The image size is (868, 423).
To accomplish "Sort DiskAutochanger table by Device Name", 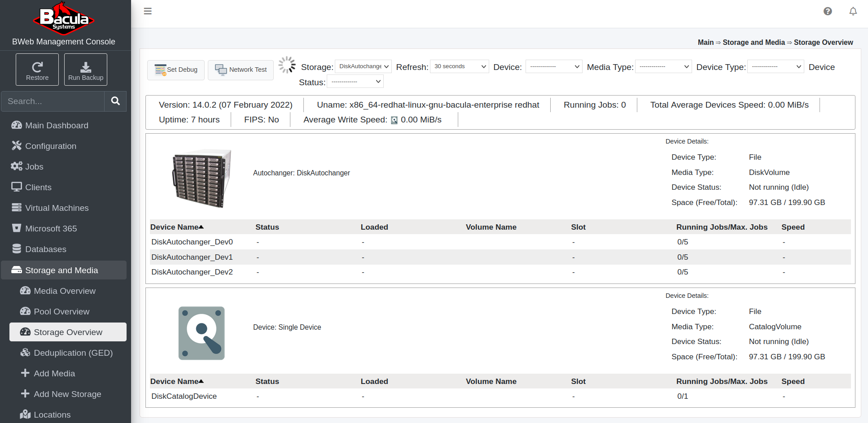I will pyautogui.click(x=177, y=227).
